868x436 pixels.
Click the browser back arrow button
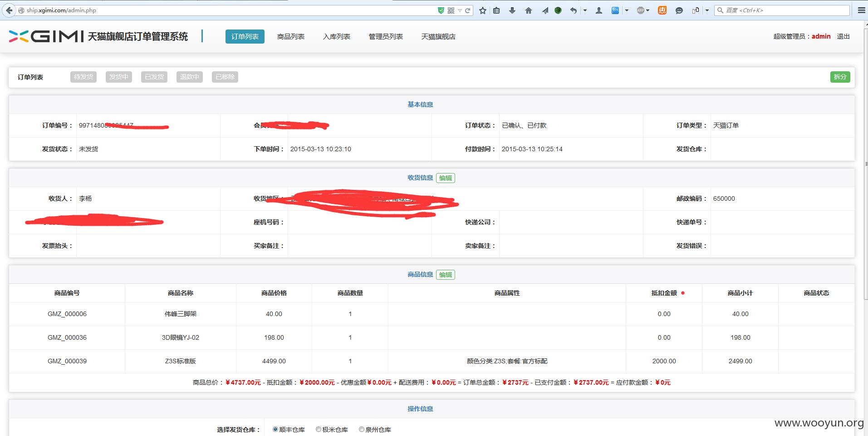pos(9,10)
